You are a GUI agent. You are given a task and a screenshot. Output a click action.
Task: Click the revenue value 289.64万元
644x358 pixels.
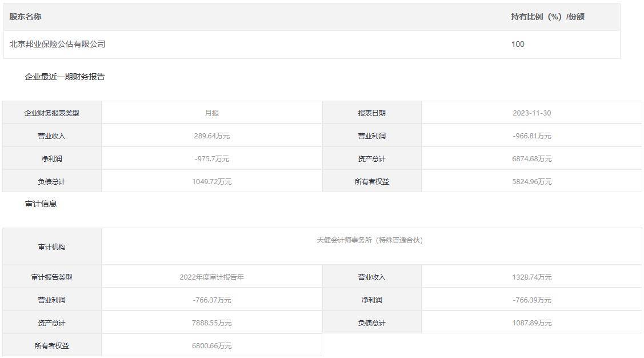[x=211, y=136]
